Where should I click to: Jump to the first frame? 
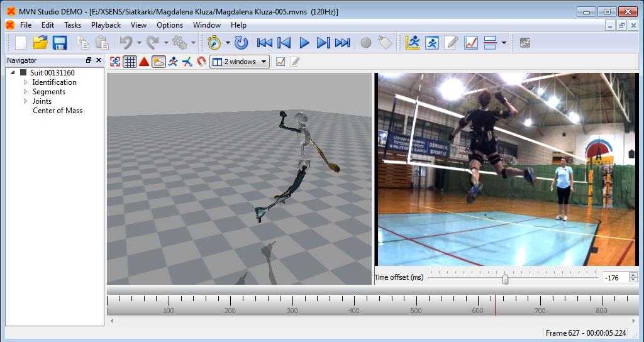coord(264,42)
